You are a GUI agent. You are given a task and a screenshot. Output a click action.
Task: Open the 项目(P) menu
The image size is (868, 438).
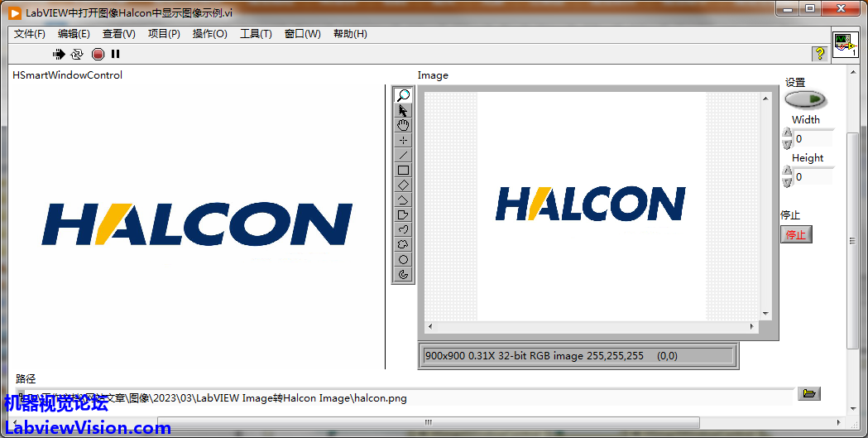pos(164,34)
